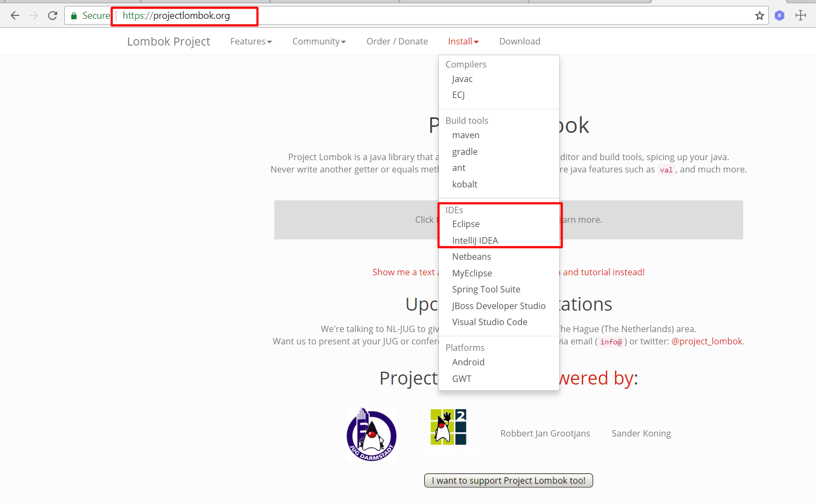Click the browser back arrow
The height and width of the screenshot is (504, 816).
click(x=15, y=16)
